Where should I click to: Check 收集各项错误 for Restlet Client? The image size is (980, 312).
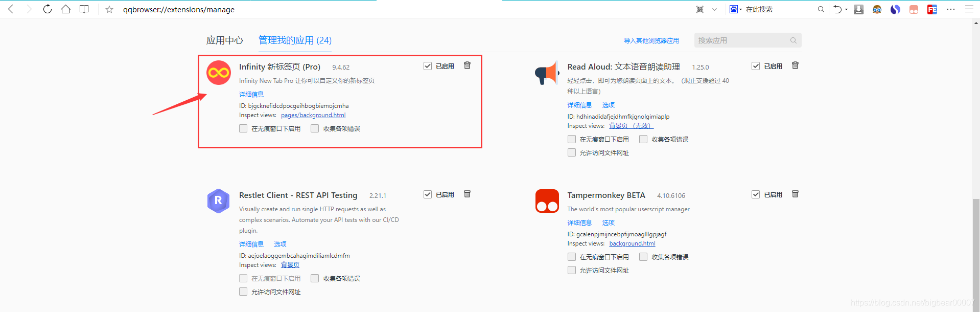click(315, 278)
